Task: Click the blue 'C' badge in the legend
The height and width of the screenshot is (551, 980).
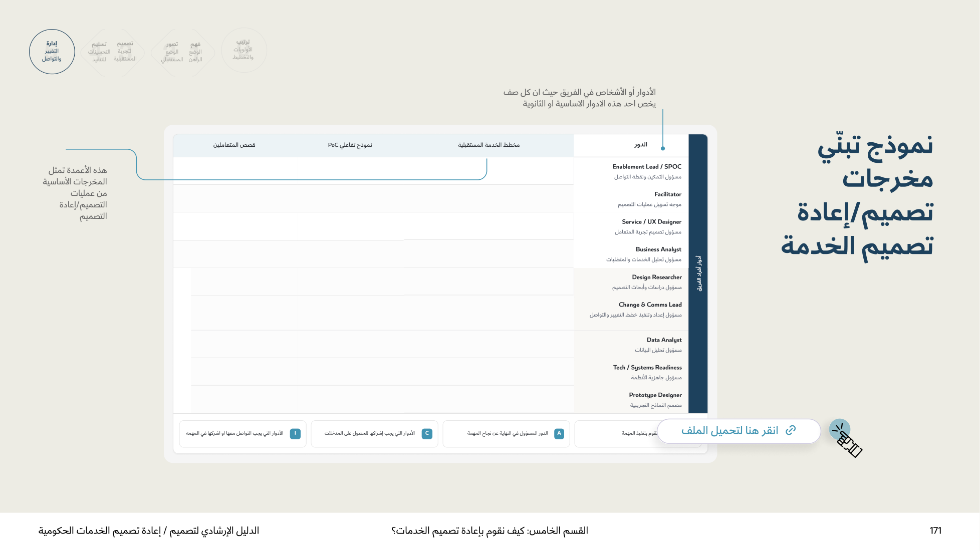Action: coord(427,434)
